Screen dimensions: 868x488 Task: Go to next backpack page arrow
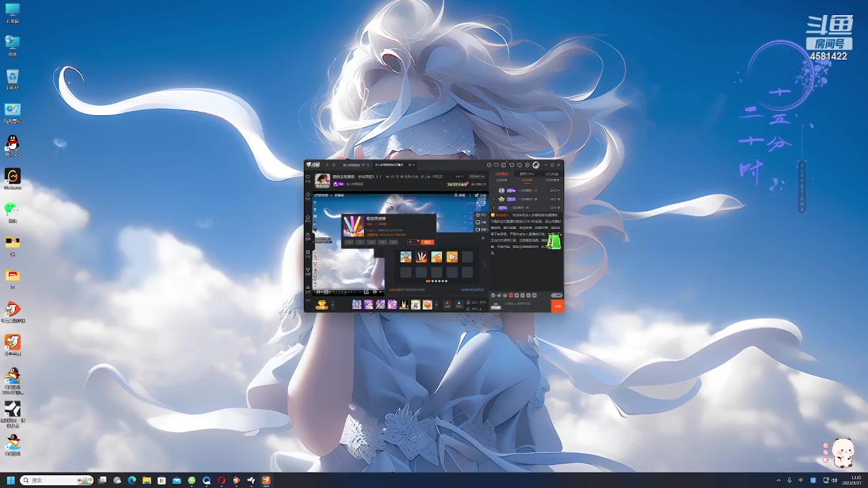tap(484, 264)
